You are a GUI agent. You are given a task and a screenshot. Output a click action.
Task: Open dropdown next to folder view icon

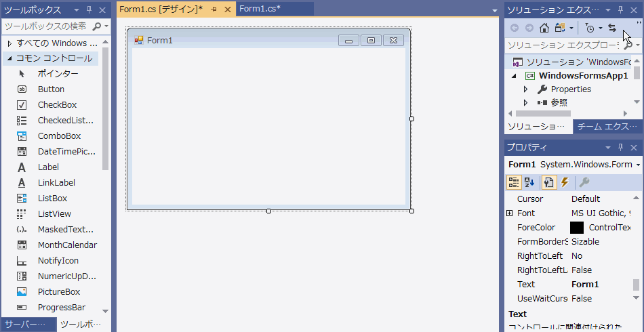click(571, 28)
